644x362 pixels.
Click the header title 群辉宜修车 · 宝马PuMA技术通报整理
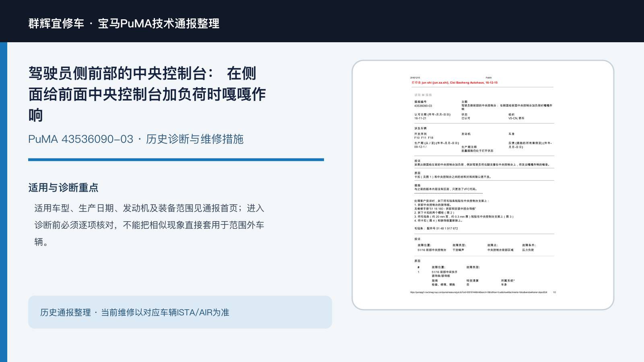[x=124, y=23]
